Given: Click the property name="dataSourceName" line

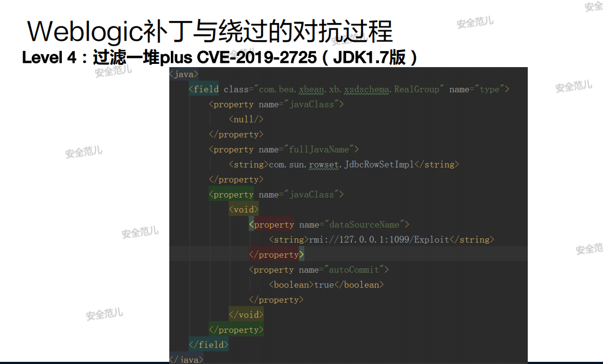Looking at the screenshot, I should [329, 224].
